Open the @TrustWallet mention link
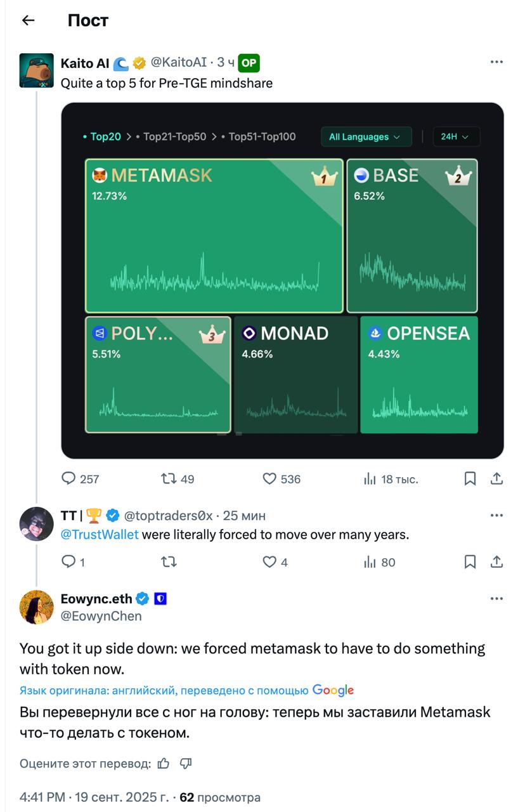Viewport: 518px width, 812px height. (x=100, y=535)
